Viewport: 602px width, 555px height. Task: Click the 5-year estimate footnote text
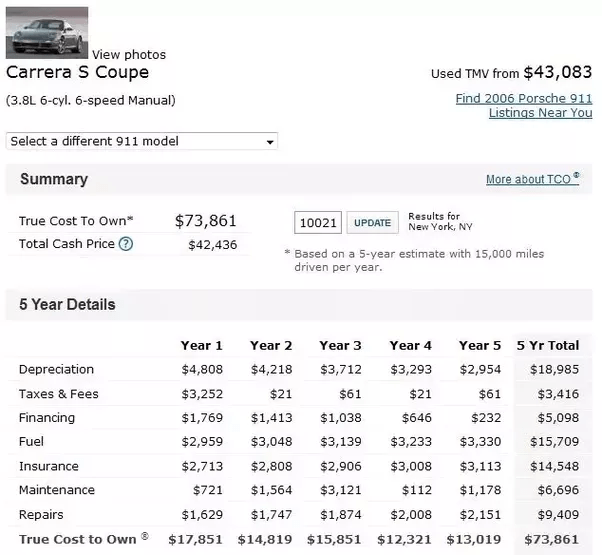click(x=415, y=260)
